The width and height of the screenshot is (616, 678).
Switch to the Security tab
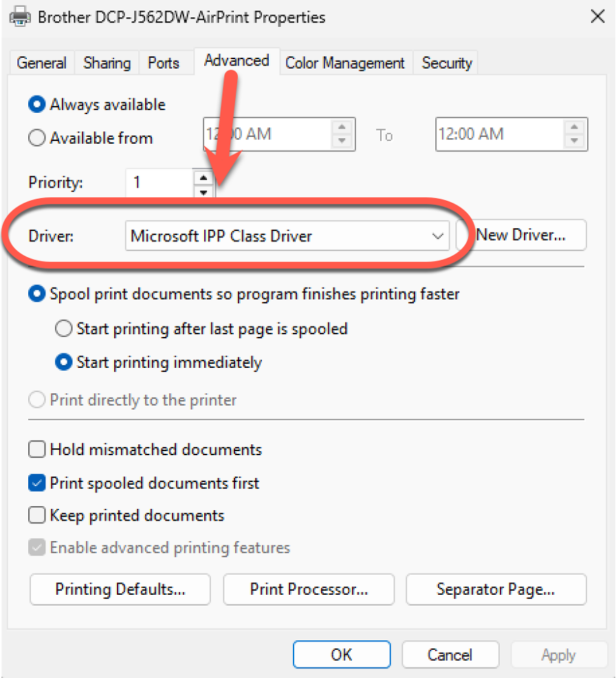tap(447, 63)
